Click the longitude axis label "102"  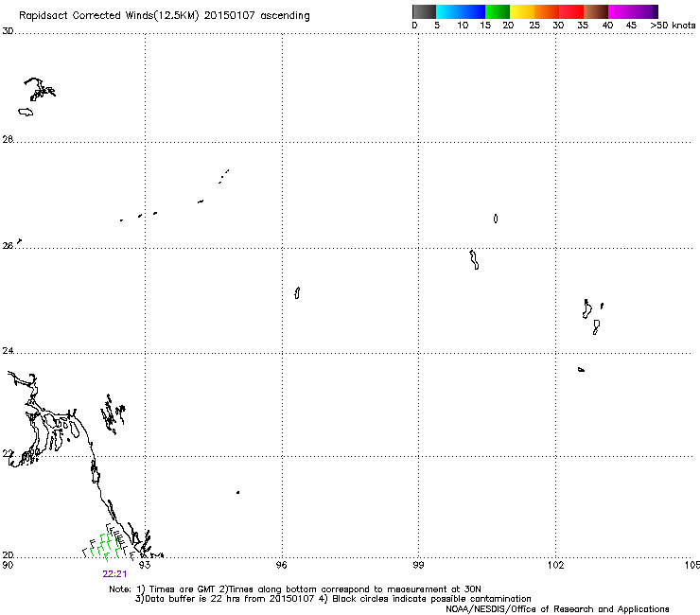click(555, 565)
